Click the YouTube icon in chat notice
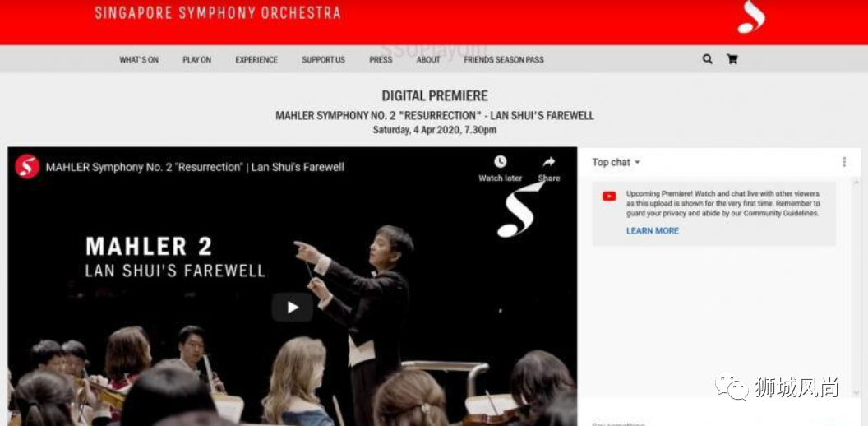Viewport: 868px width, 426px height. pyautogui.click(x=609, y=197)
